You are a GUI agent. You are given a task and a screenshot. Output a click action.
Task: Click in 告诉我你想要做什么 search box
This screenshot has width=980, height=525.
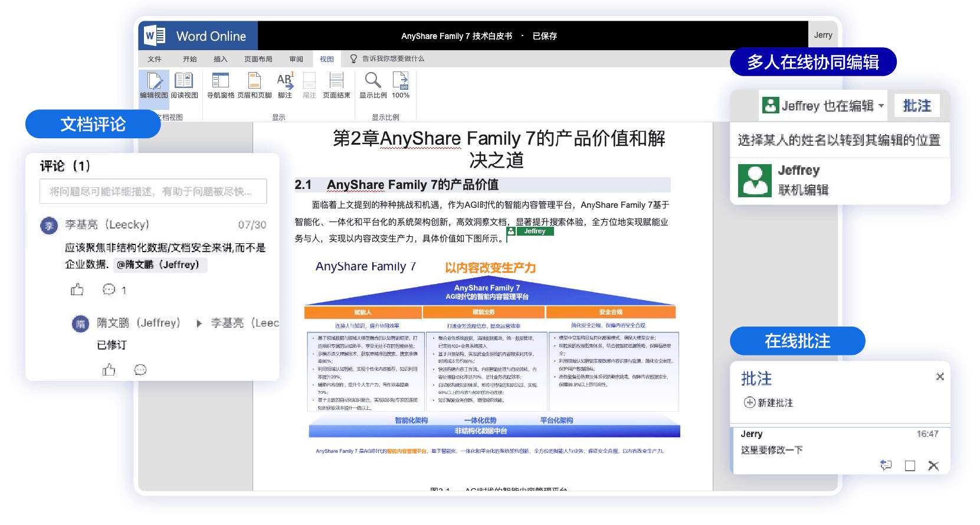393,58
